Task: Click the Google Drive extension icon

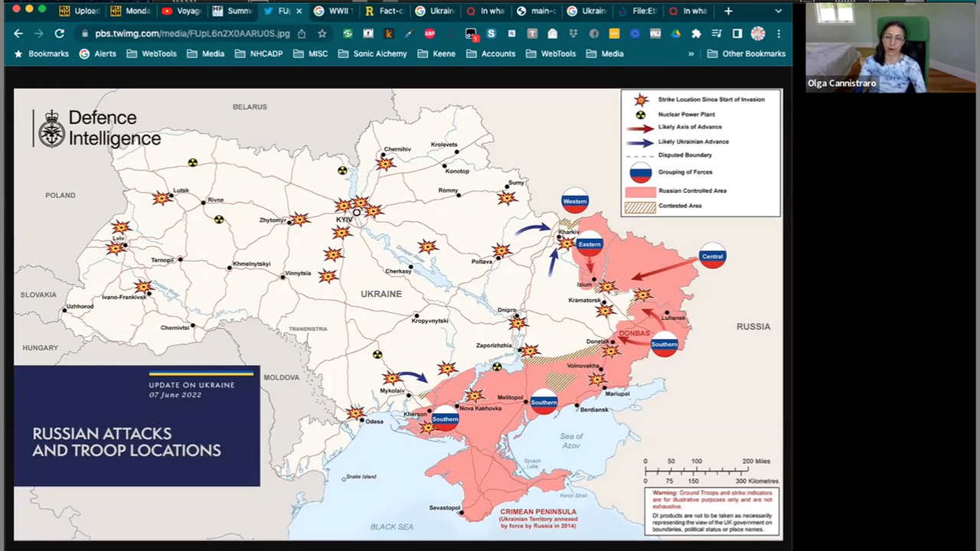Action: pos(676,34)
